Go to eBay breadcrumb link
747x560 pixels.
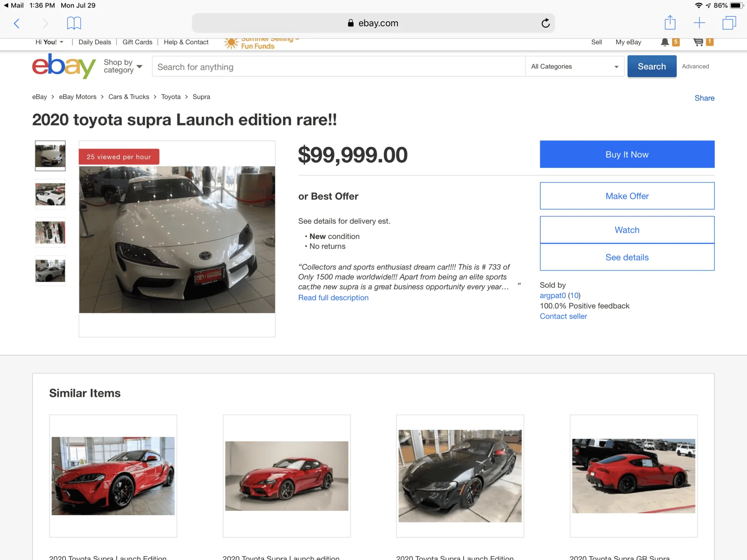(39, 97)
